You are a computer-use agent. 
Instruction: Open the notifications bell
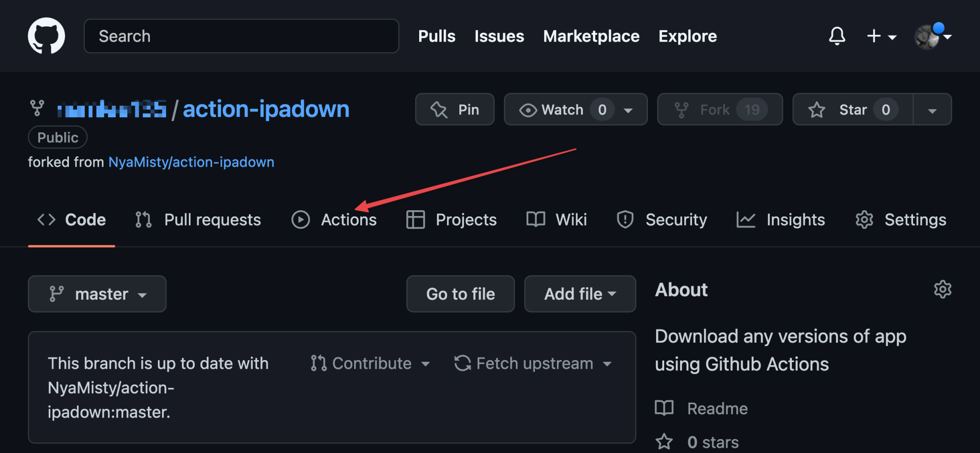[x=837, y=36]
